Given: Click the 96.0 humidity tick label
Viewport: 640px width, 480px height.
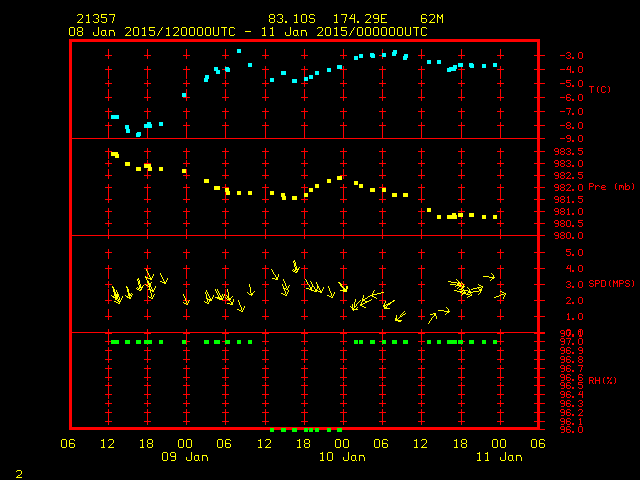Looking at the screenshot, I should pyautogui.click(x=571, y=430).
